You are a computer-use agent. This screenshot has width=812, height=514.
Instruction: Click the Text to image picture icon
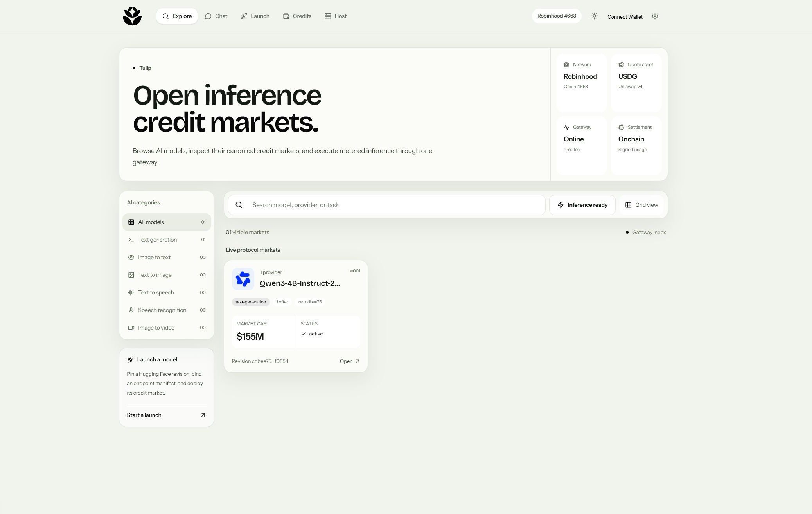[131, 275]
